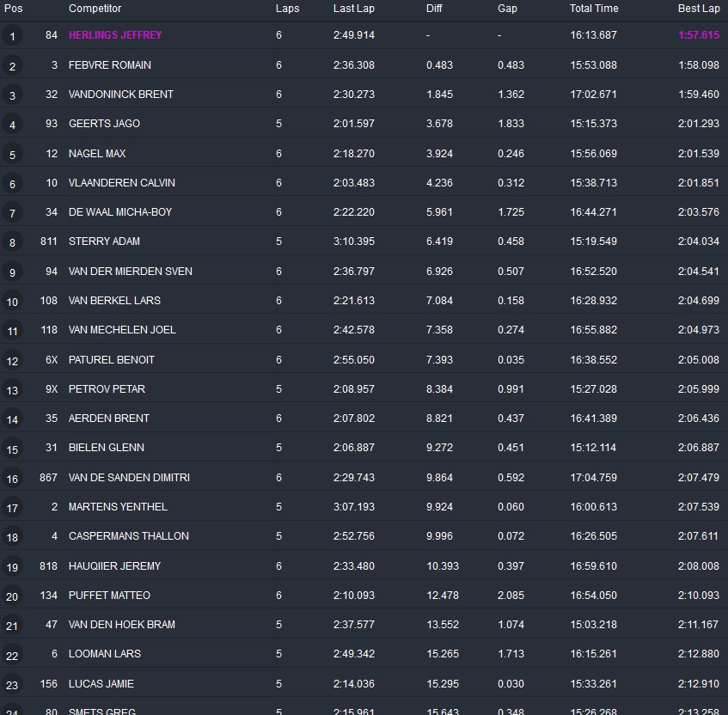
Task: Select competitor number 811 of STERRY ADAM
Action: 49,241
